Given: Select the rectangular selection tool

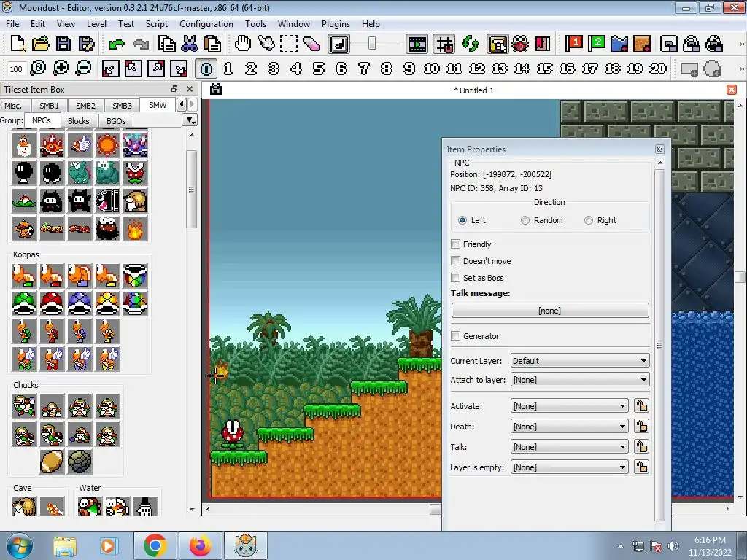Looking at the screenshot, I should point(289,44).
